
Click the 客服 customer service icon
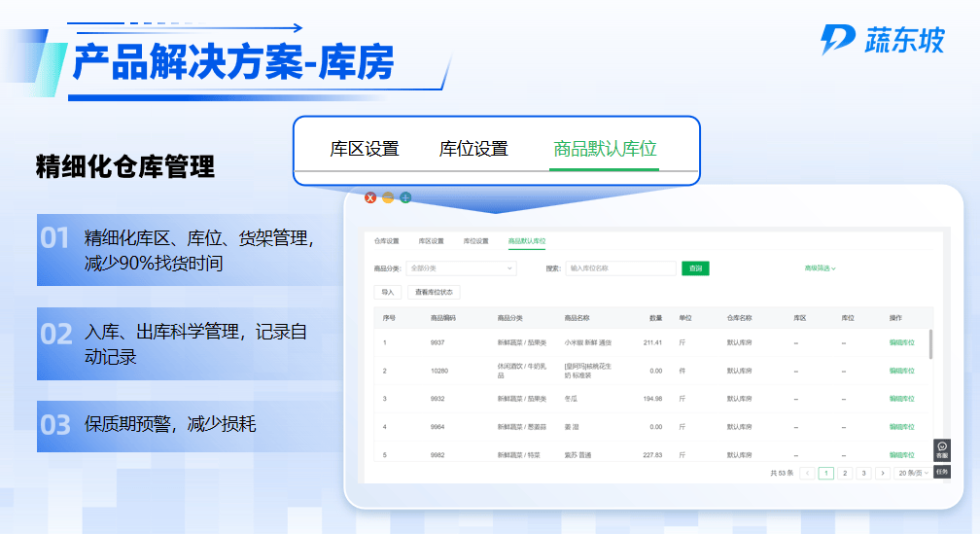[x=941, y=449]
